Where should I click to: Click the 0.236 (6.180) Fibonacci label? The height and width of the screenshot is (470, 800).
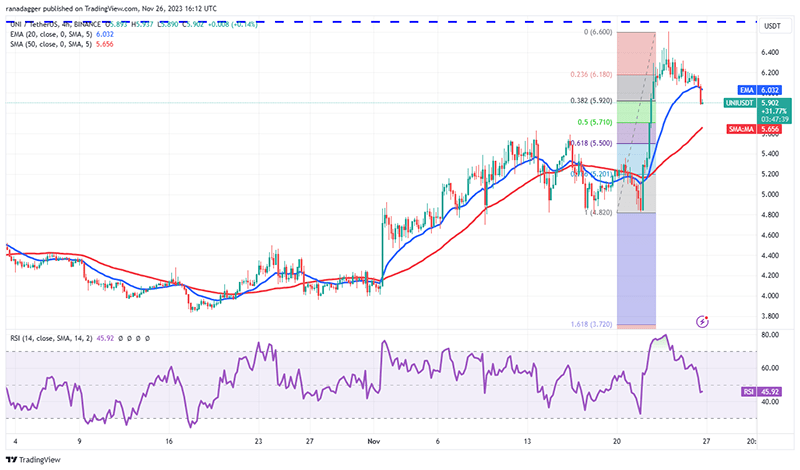[x=598, y=74]
